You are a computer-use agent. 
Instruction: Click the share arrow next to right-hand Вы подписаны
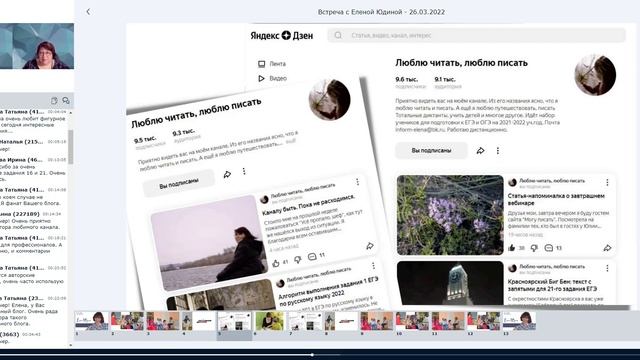point(480,151)
